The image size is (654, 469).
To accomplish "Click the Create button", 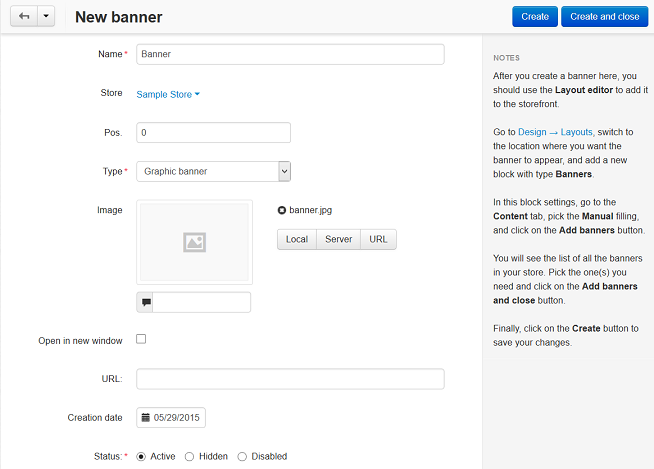I will click(x=535, y=17).
